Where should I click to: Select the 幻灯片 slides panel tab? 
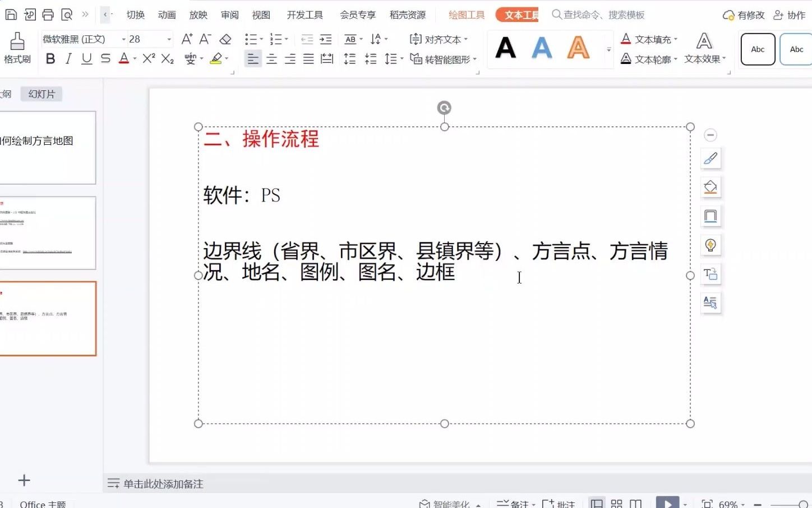tap(41, 94)
